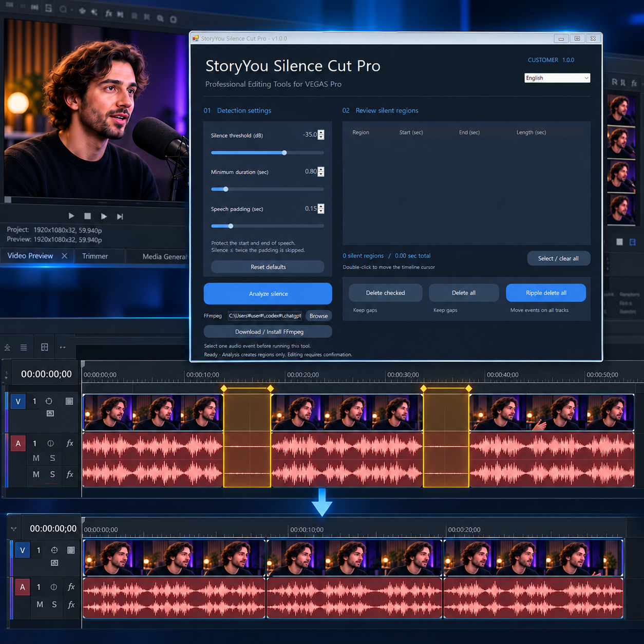The height and width of the screenshot is (644, 644).
Task: Click square compositing icon on upper video track
Action: click(69, 401)
